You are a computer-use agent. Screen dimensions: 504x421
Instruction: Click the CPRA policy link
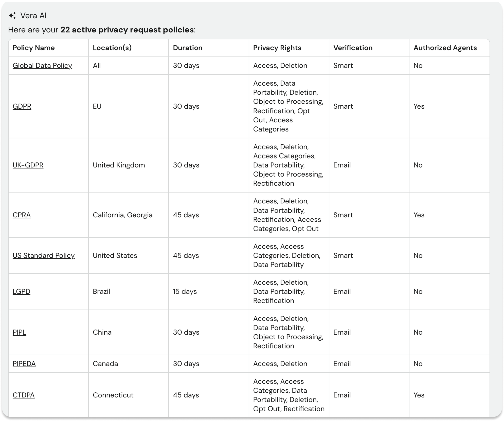(x=22, y=215)
